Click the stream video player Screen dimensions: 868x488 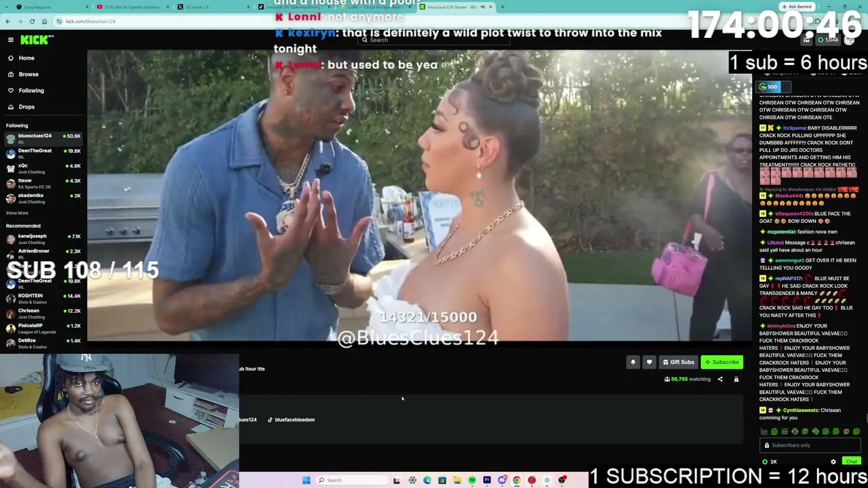[419, 195]
